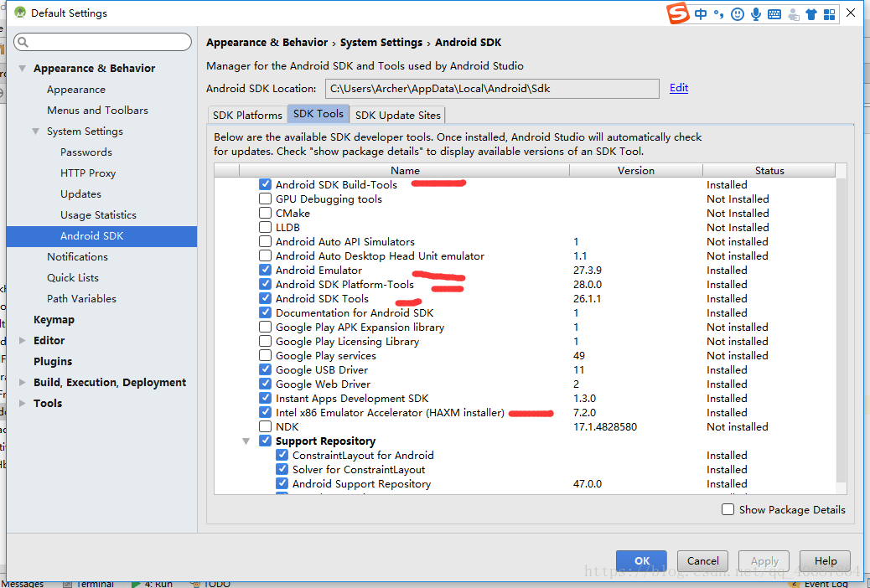
Task: Click the tools list vertical scrollbar
Action: coord(842,330)
